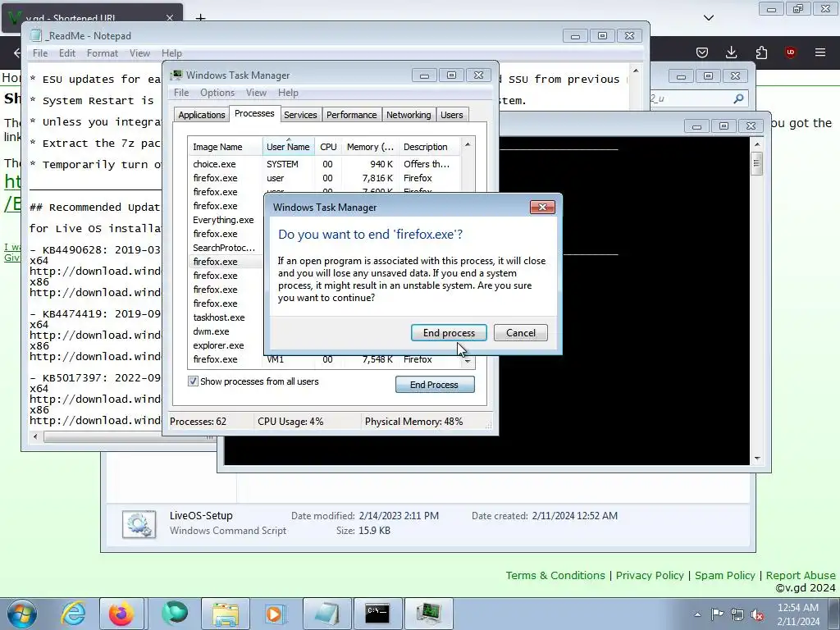
Task: Open Firefox Pocket save icon
Action: pos(702,52)
